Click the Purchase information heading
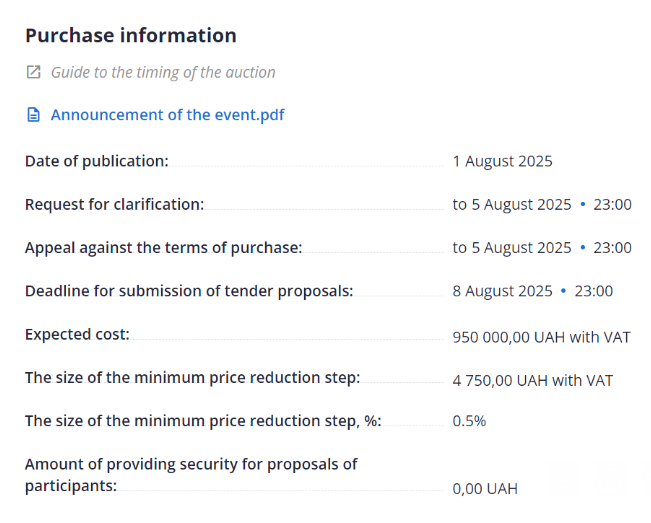Viewport: 651px width, 523px height. point(131,36)
